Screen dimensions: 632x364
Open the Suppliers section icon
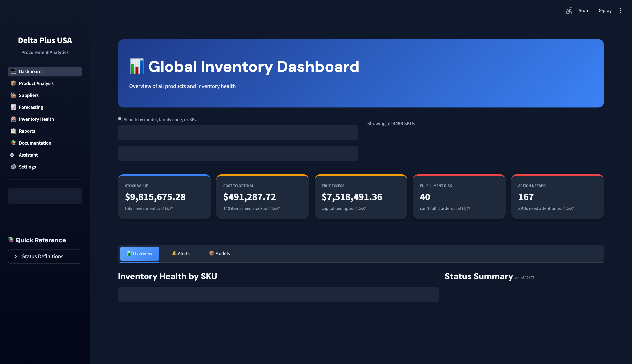tap(13, 95)
